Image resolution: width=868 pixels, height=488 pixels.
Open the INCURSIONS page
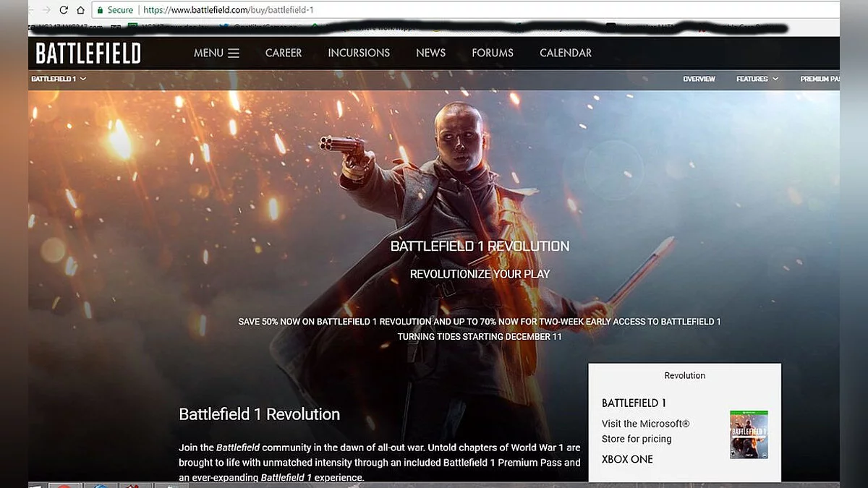(359, 53)
